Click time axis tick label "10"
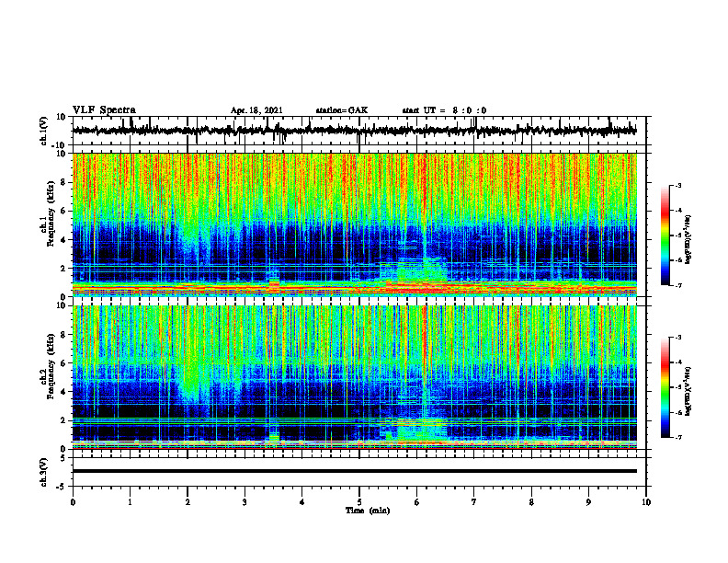The height and width of the screenshot is (563, 728). click(646, 502)
